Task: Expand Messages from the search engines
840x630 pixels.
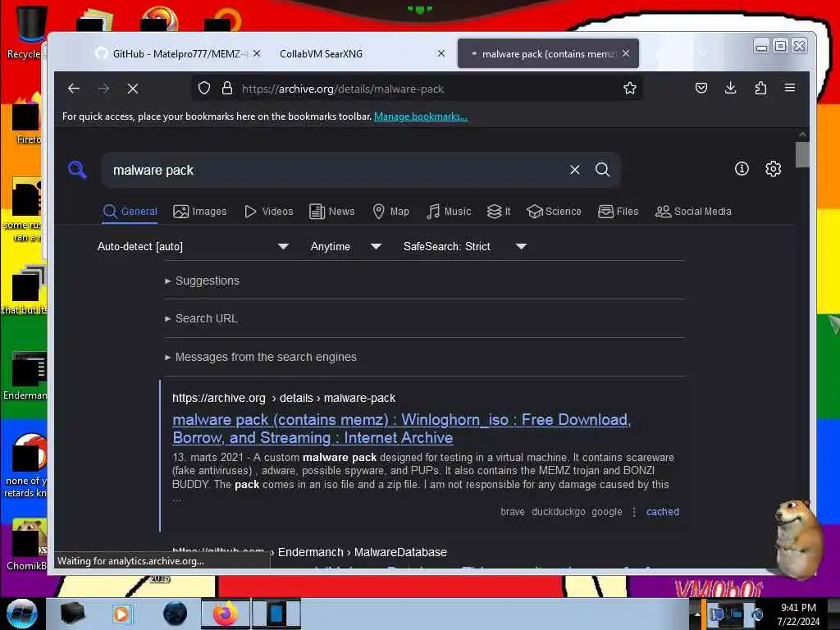Action: pyautogui.click(x=261, y=357)
